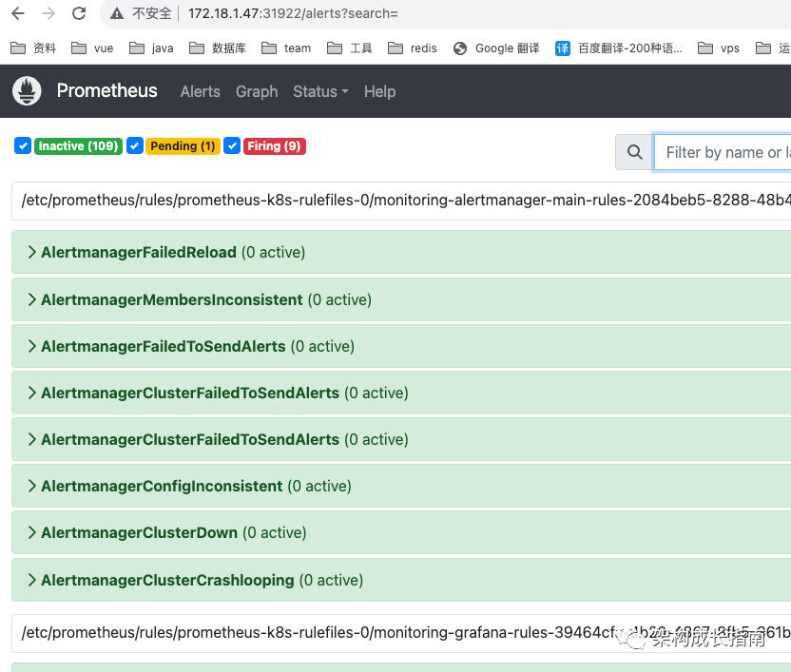The image size is (791, 672).
Task: Open the 数据库 bookmark folder
Action: (218, 48)
